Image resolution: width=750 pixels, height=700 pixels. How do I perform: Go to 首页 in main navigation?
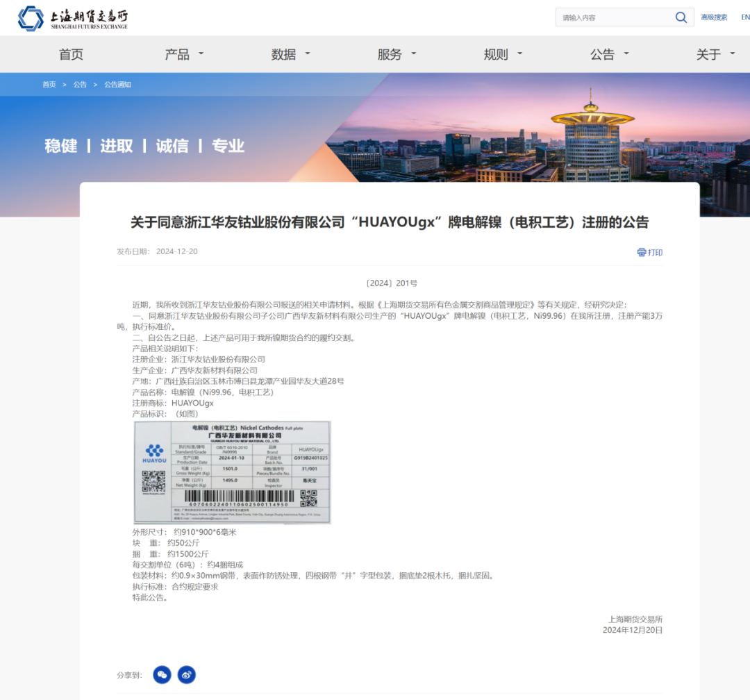click(71, 54)
